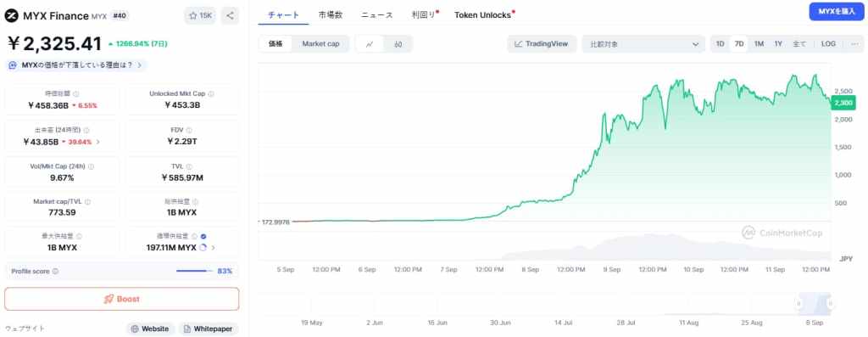The height and width of the screenshot is (337, 868).
Task: Select the 7D time range
Action: [739, 44]
